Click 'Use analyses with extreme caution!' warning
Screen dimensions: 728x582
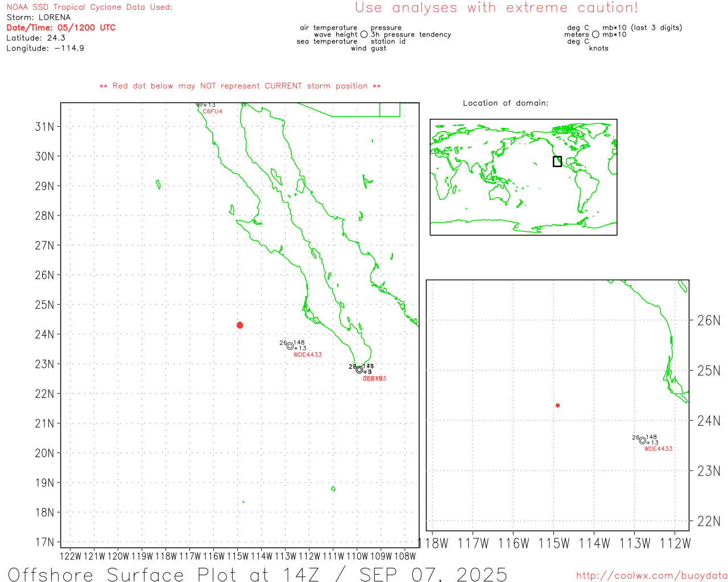tap(497, 8)
